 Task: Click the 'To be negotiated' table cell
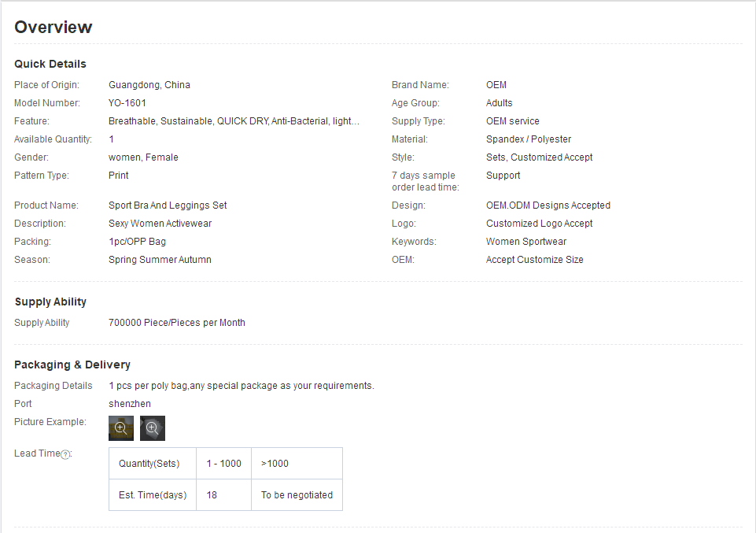(297, 495)
